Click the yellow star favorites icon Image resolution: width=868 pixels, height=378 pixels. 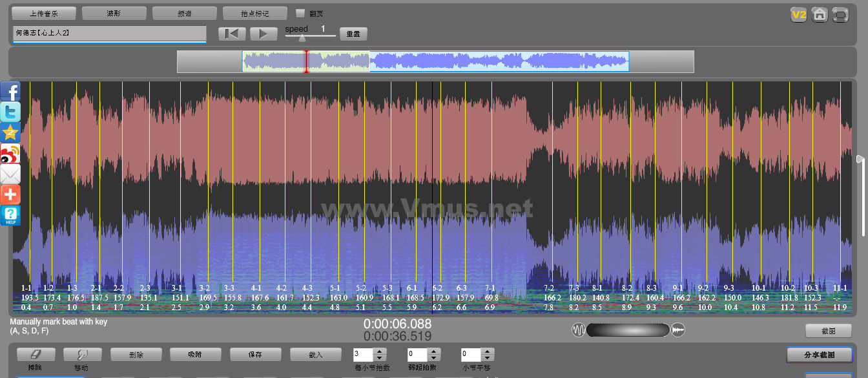click(10, 133)
